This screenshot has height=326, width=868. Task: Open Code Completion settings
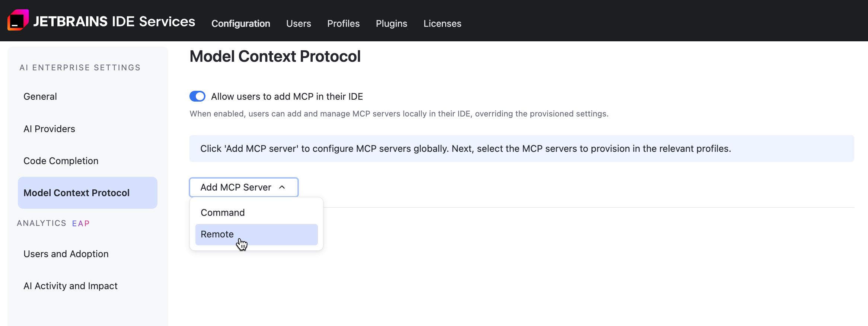(61, 161)
